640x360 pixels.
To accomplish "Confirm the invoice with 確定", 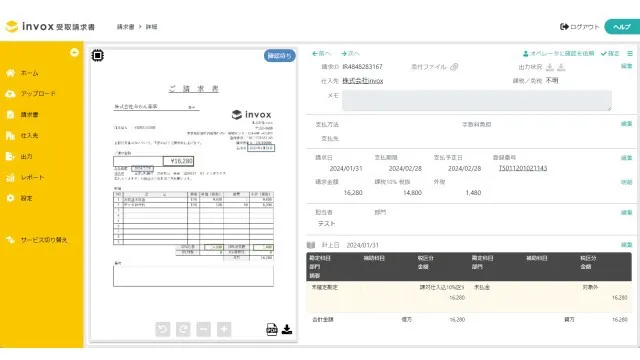I will click(x=610, y=53).
